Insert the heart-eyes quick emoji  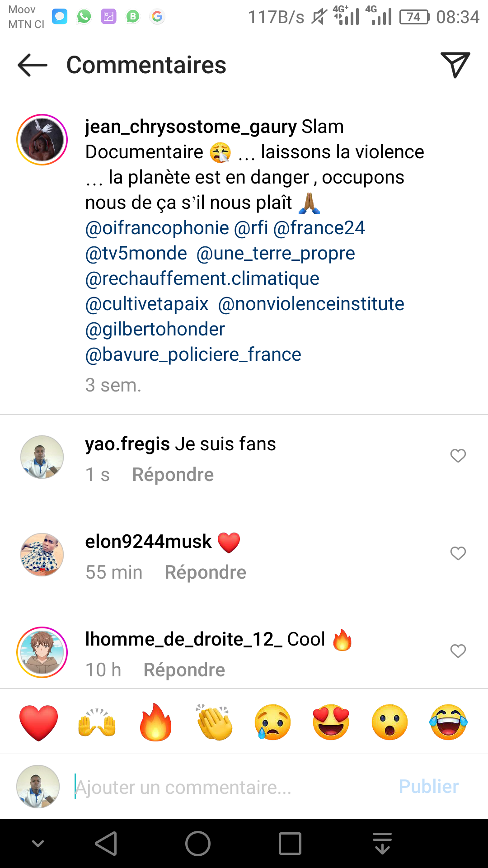(x=331, y=722)
